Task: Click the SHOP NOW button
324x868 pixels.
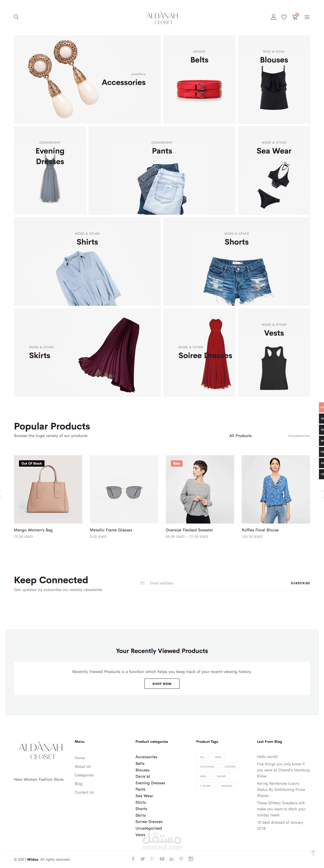Action: pos(162,684)
